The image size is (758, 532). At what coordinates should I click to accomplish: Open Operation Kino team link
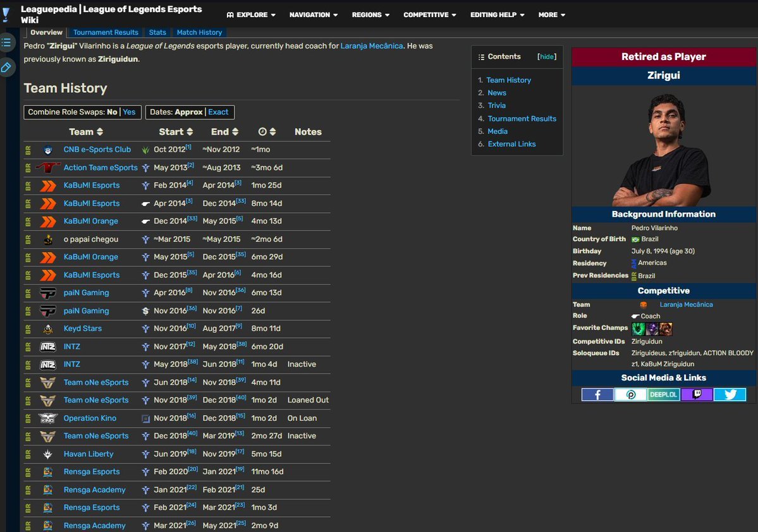click(90, 418)
